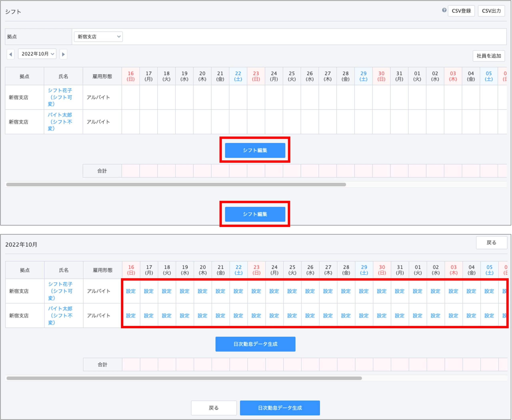Image resolution: width=512 pixels, height=420 pixels.
Task: Click 日次勤怠データ生成 button under the edit table
Action: tap(255, 344)
